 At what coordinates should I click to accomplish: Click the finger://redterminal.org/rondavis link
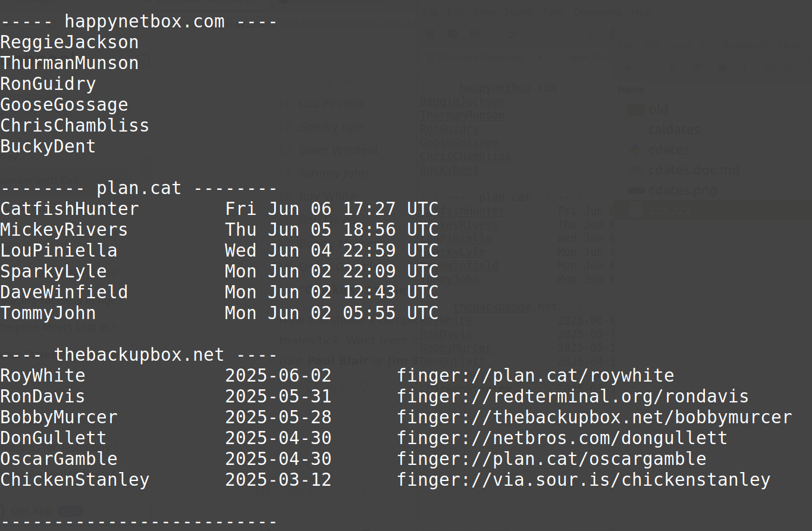click(573, 396)
